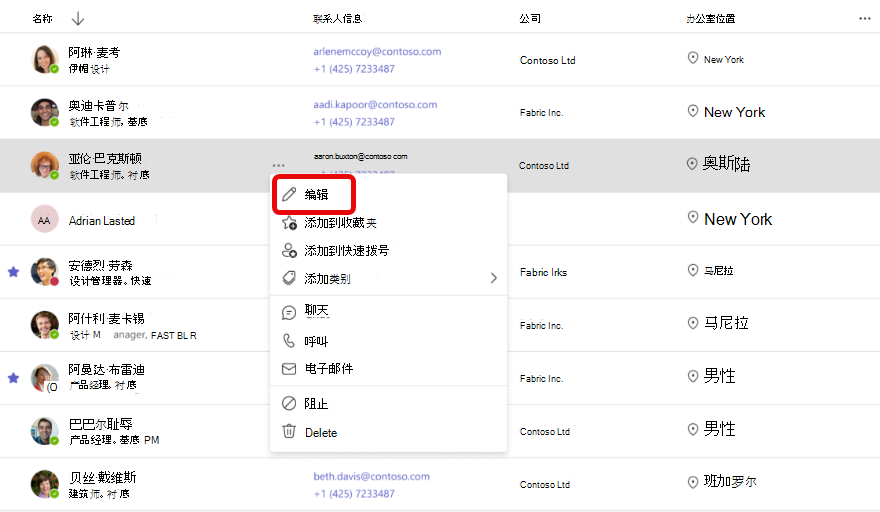
Task: Click avatar of 贝丝·戴维斯
Action: coord(45,484)
